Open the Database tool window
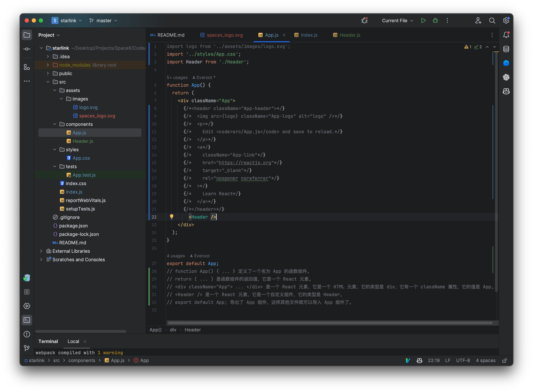 pyautogui.click(x=506, y=49)
